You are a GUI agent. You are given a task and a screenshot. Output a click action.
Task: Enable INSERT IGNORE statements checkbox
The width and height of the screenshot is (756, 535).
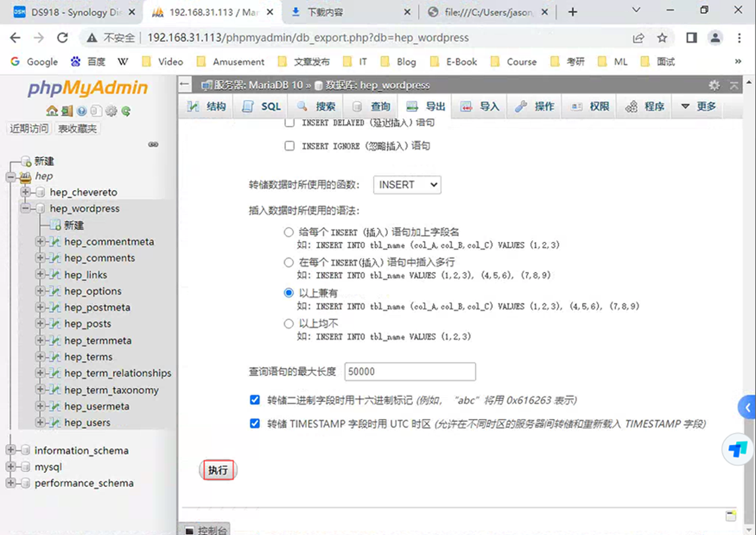[290, 146]
